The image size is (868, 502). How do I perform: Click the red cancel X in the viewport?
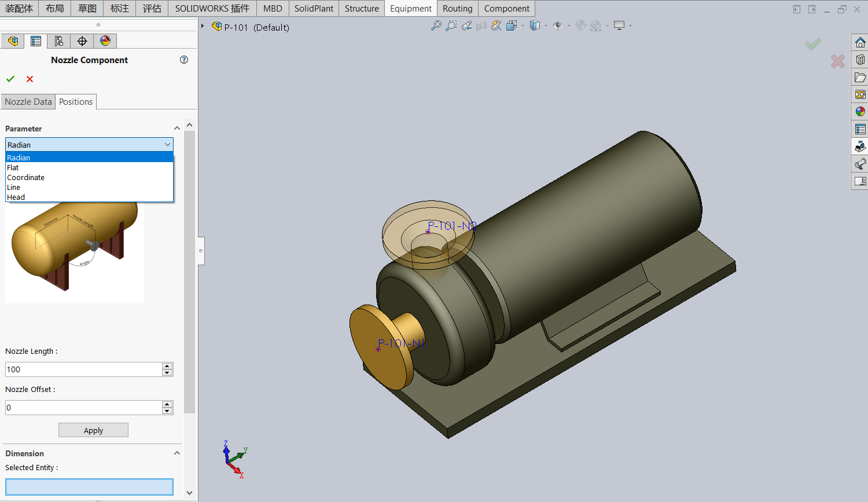(x=838, y=61)
